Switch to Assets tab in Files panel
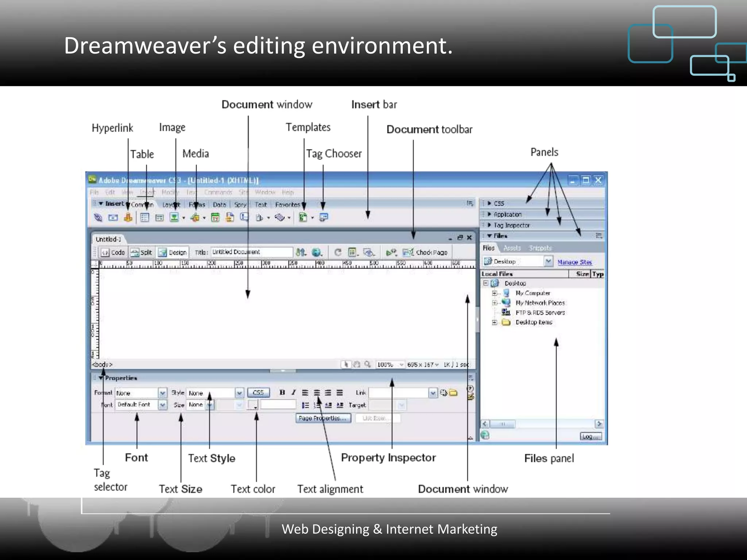 [x=512, y=248]
